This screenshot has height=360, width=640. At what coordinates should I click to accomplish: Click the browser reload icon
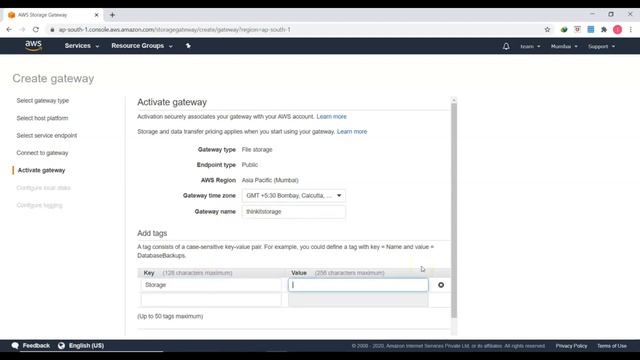(x=36, y=29)
